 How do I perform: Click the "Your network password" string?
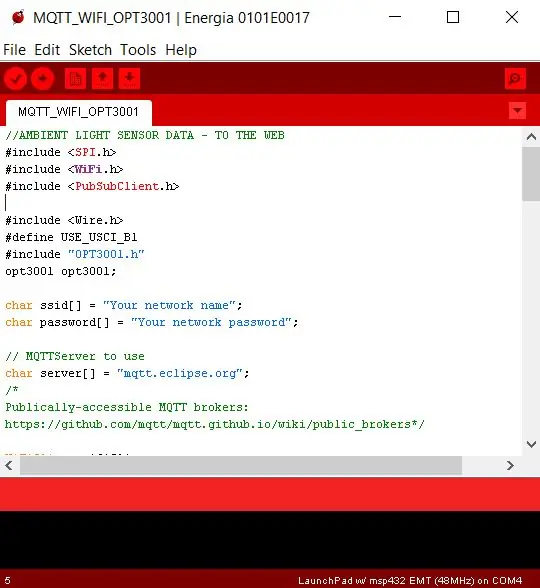coord(211,322)
